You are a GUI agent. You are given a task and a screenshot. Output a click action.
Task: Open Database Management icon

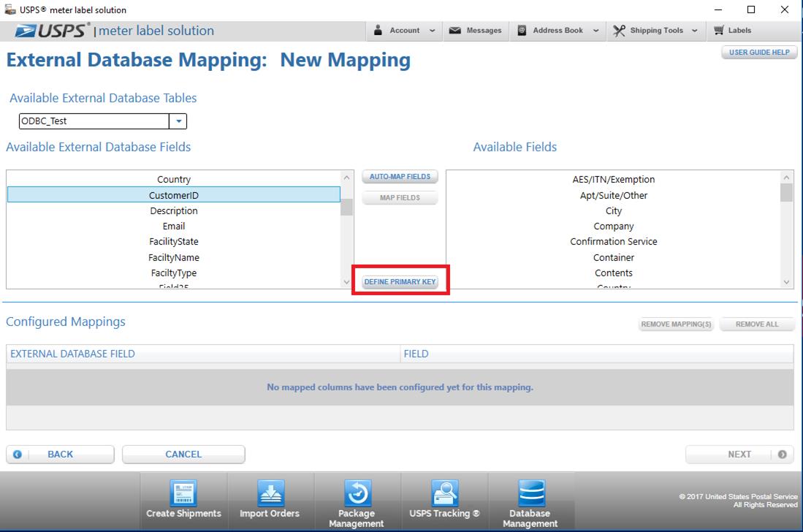531,493
